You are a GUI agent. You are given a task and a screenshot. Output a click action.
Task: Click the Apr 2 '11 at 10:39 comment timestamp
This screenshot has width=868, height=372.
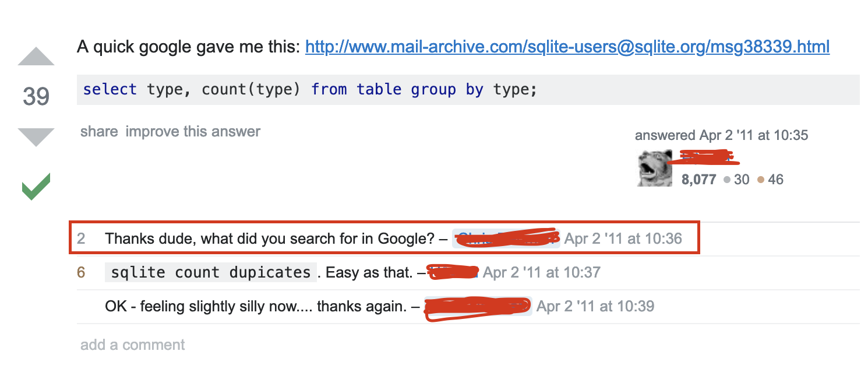(595, 306)
